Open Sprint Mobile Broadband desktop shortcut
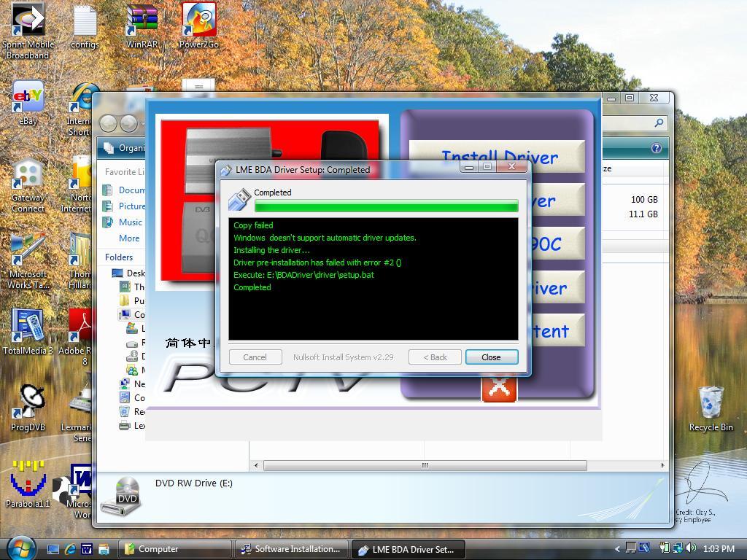The height and width of the screenshot is (560, 747). click(x=28, y=29)
